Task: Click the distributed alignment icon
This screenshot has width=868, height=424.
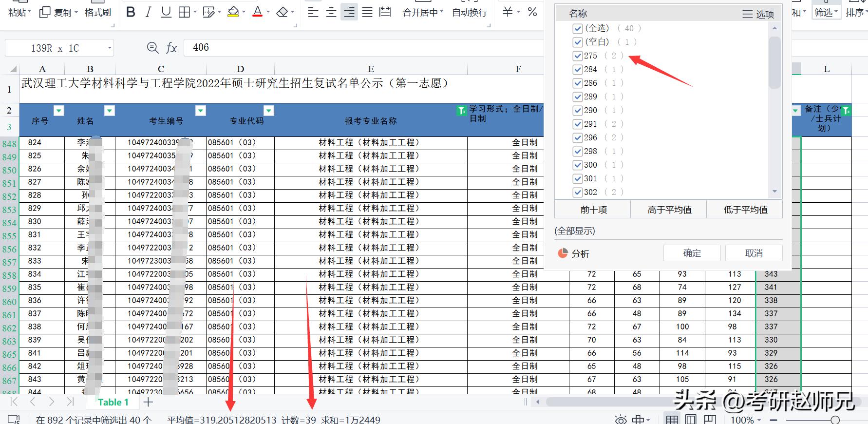Action: click(x=385, y=12)
